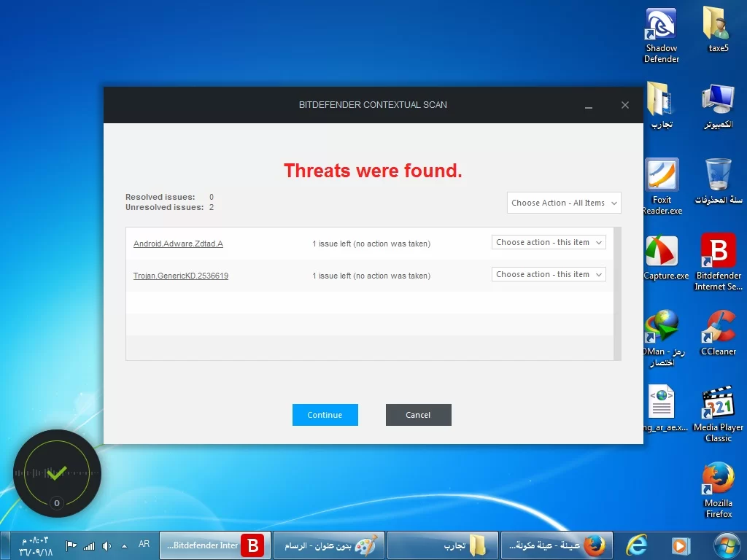Close the Bitdefender Contextual Scan window

coord(625,105)
